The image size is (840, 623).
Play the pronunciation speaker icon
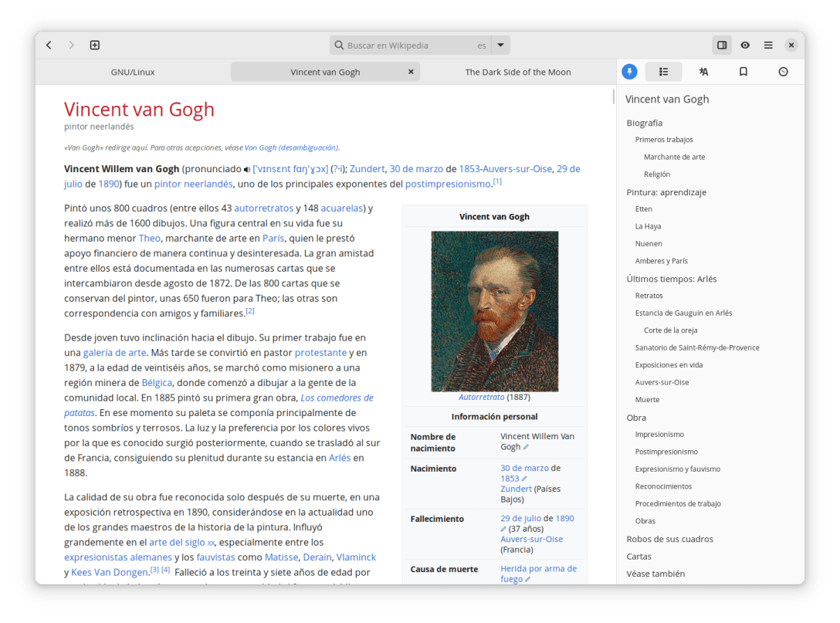[247, 170]
